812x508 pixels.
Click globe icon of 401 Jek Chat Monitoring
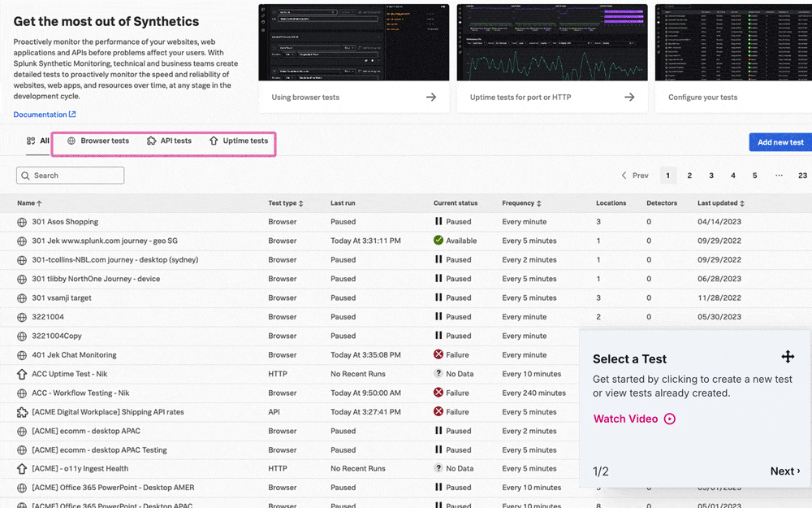pos(22,355)
